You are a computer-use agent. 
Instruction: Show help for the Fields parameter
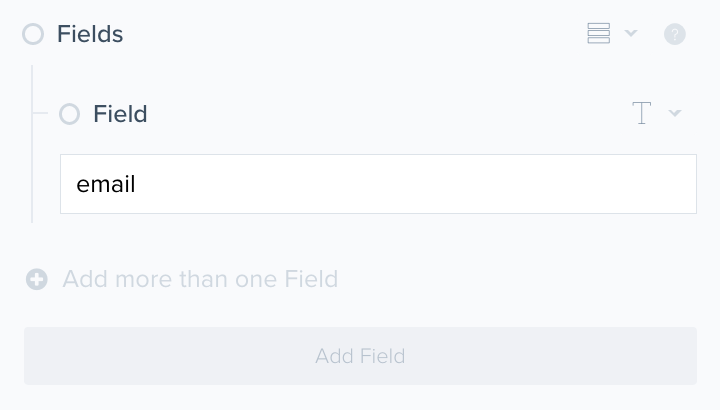pyautogui.click(x=675, y=34)
